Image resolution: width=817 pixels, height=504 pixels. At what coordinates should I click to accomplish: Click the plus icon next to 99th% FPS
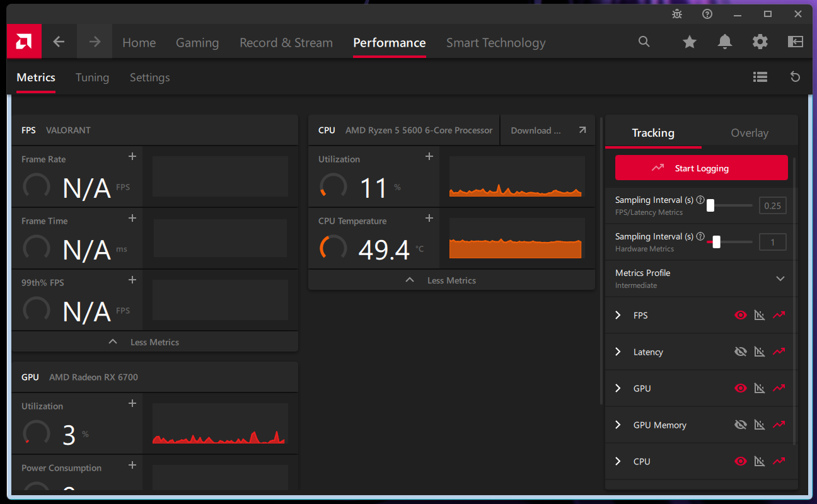[x=132, y=280]
